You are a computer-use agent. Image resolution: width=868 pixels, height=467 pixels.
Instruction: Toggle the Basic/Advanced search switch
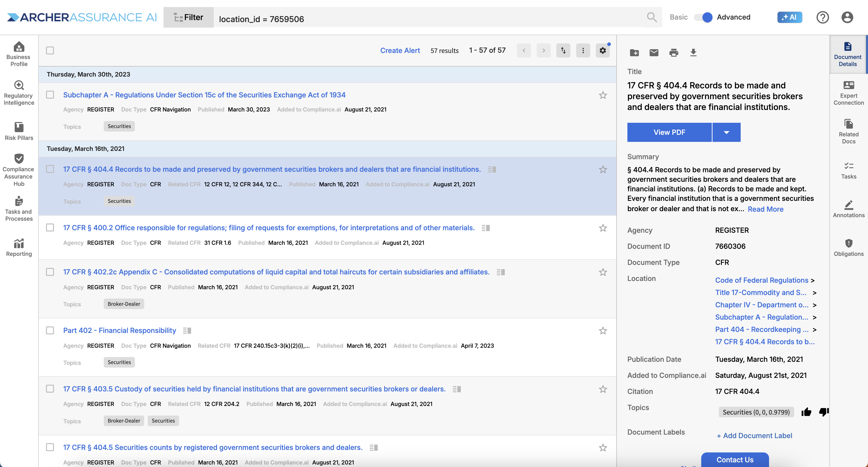(703, 17)
